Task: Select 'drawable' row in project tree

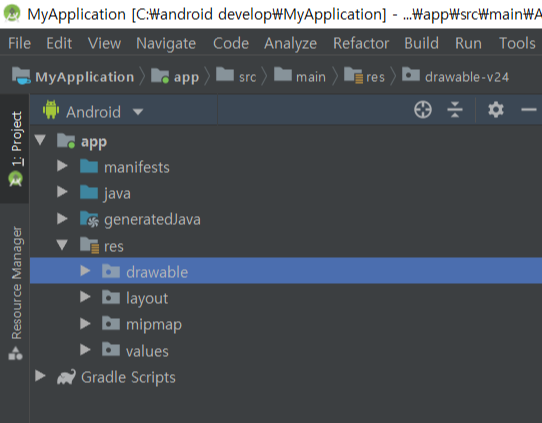Action: tap(286, 271)
